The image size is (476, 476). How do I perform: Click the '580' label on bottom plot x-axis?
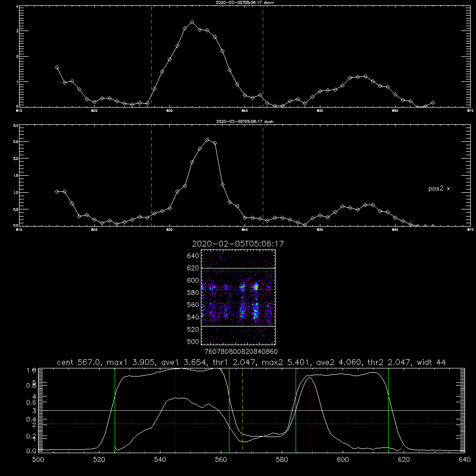tap(282, 460)
